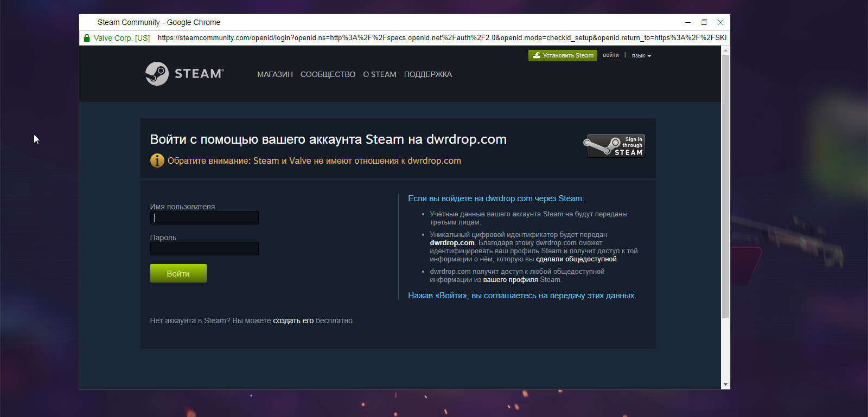
Task: Open the СООБЩЕСТВО menu
Action: (x=328, y=74)
